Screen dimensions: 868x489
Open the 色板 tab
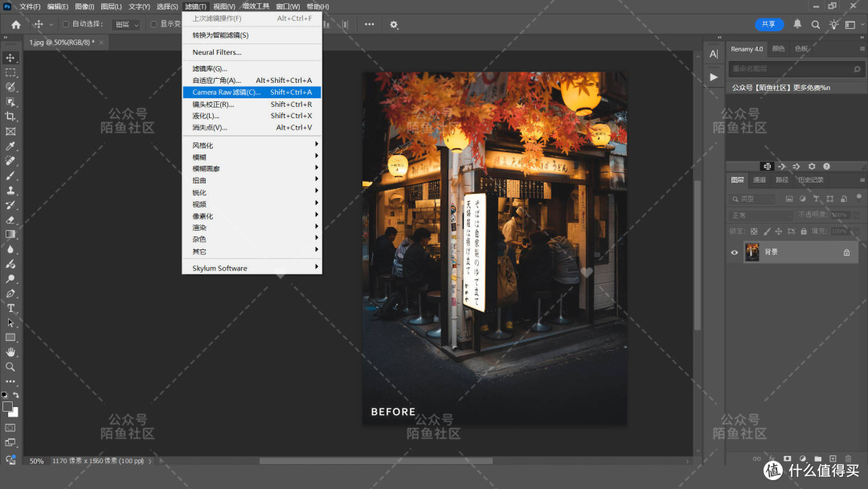tap(801, 49)
